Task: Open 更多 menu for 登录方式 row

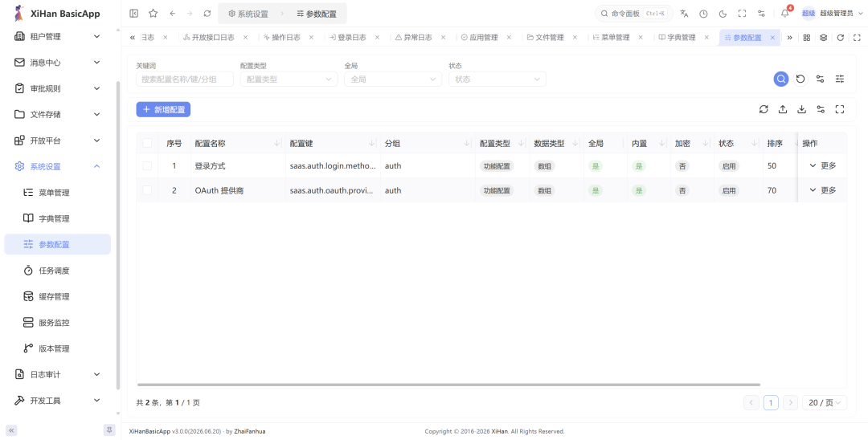Action: point(823,166)
